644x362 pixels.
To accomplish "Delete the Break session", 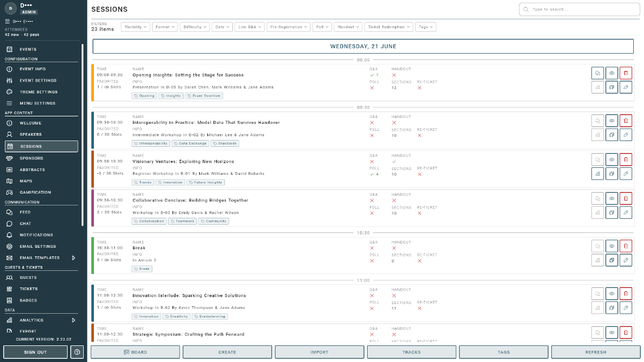I will (626, 246).
